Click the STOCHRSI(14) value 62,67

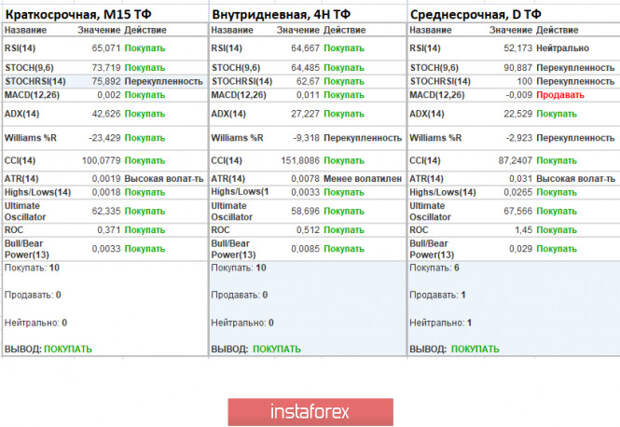coord(308,81)
